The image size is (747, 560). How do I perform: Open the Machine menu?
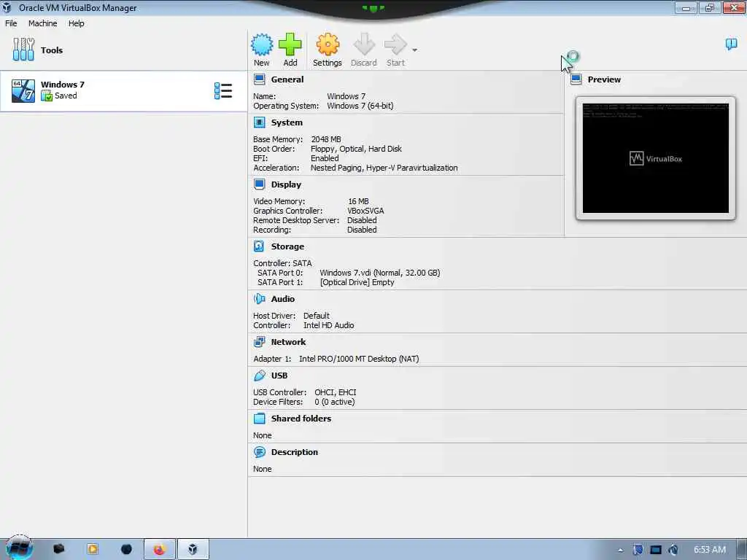tap(42, 23)
